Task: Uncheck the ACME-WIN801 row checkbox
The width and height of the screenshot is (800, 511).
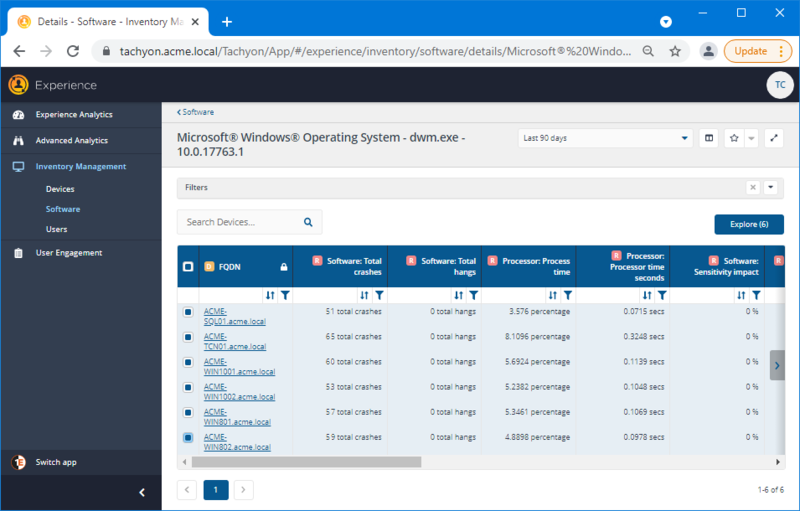Action: (x=188, y=413)
